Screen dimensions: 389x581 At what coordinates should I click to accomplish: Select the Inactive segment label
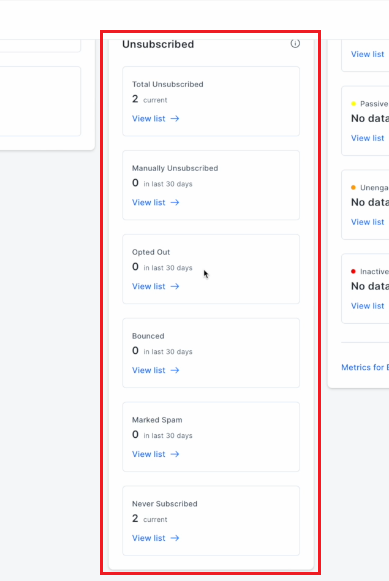pos(375,272)
